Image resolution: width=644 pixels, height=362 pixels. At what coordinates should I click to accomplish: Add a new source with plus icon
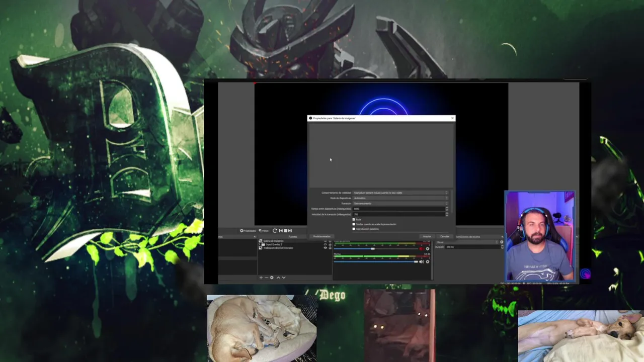(x=261, y=278)
